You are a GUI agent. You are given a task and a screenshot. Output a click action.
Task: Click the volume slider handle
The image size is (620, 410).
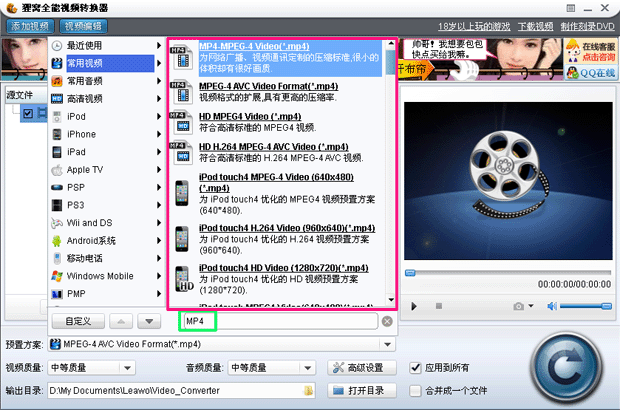[x=606, y=306]
